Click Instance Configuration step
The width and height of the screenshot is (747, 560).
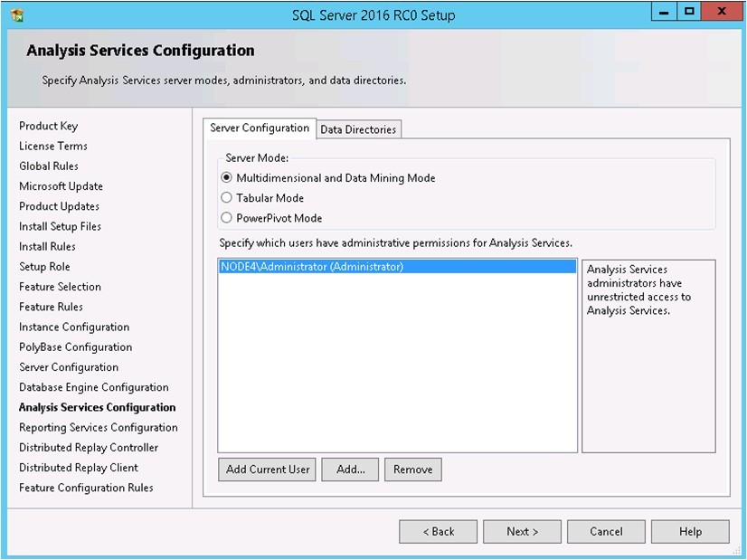pyautogui.click(x=74, y=327)
